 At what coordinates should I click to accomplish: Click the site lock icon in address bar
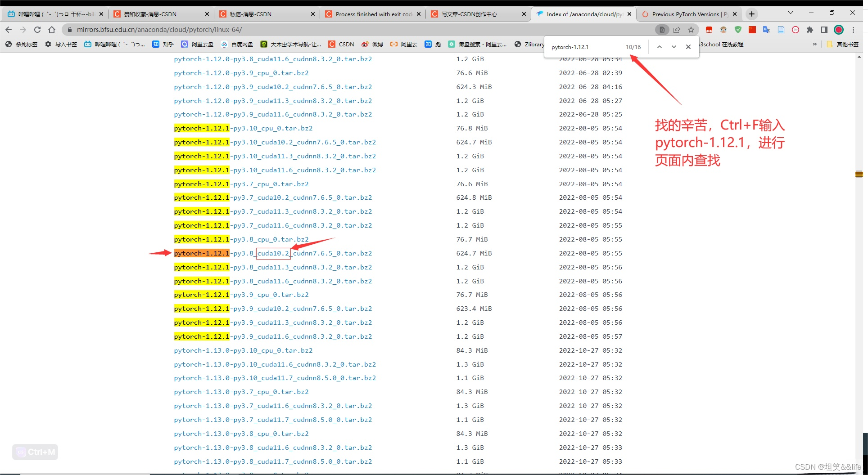tap(69, 30)
